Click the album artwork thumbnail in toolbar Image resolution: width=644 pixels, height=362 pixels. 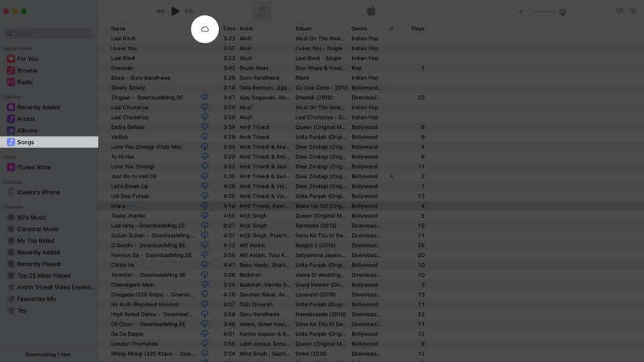pos(261,11)
